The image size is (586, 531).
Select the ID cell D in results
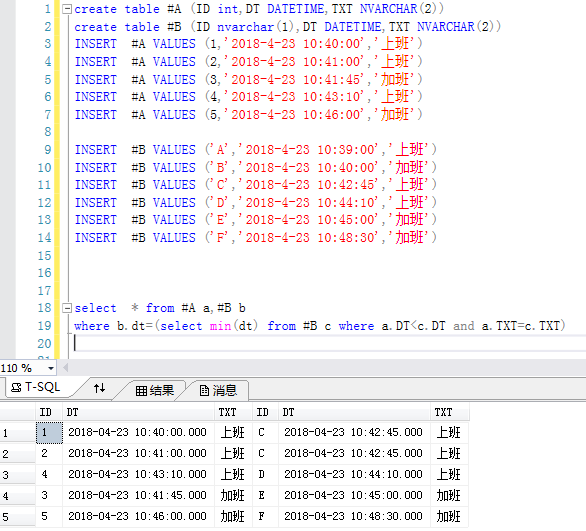click(x=266, y=475)
